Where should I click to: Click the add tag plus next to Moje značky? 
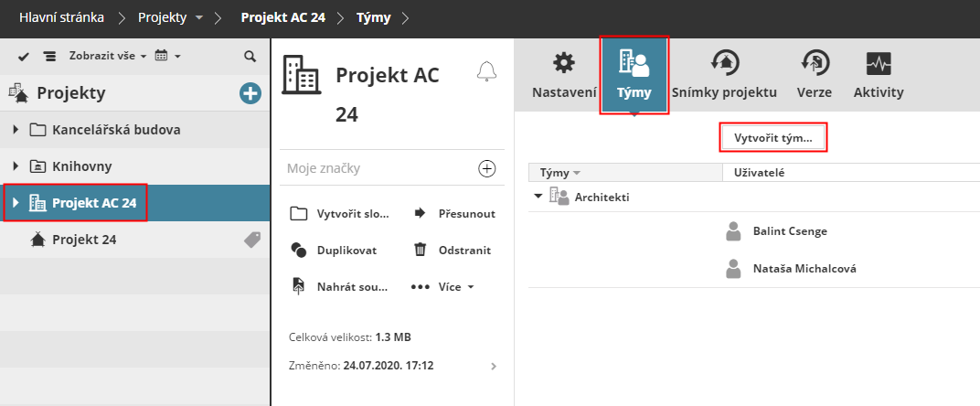[487, 168]
